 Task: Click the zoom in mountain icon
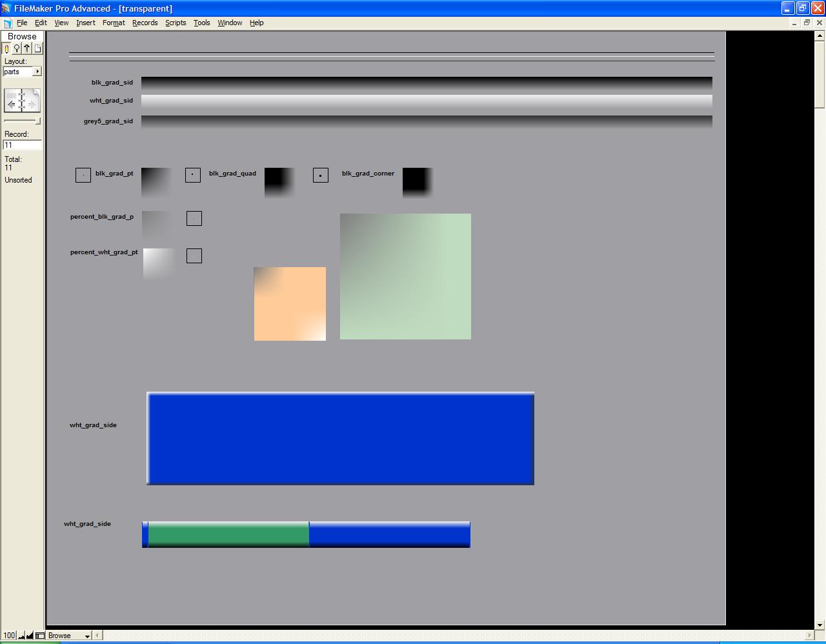coord(30,636)
